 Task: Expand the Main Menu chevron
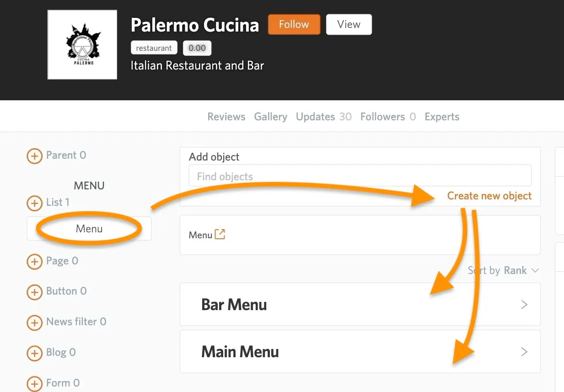524,352
